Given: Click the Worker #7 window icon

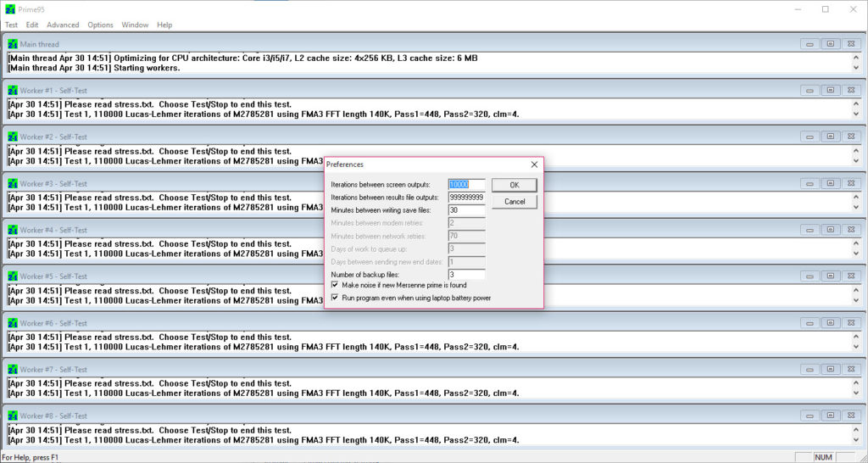Looking at the screenshot, I should [x=13, y=370].
